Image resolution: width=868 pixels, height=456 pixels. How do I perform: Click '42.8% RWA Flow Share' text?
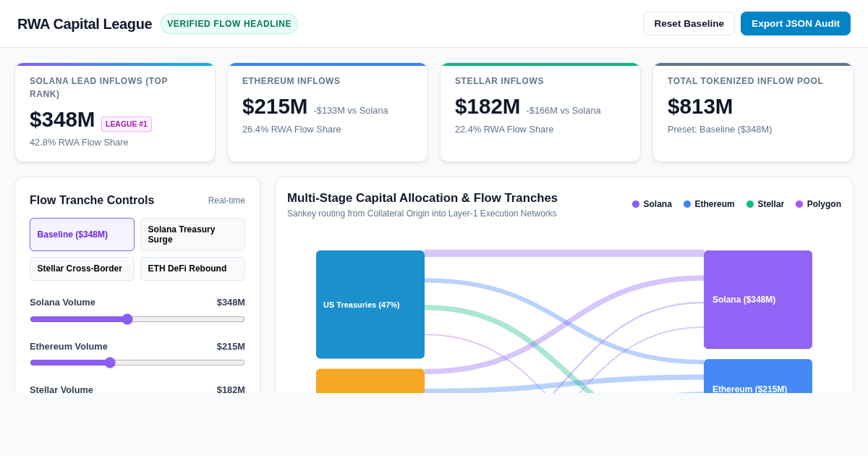[79, 143]
